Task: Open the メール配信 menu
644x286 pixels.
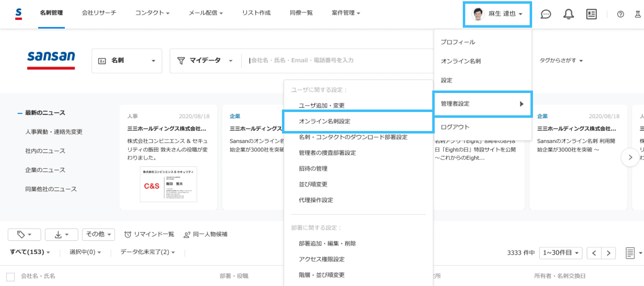Action: pyautogui.click(x=206, y=13)
